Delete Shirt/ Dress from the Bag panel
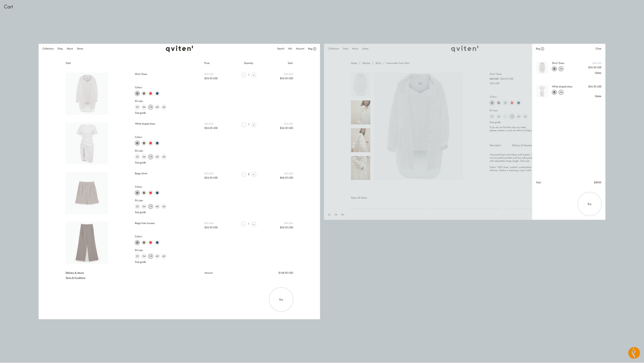This screenshot has width=644, height=363. (x=598, y=72)
